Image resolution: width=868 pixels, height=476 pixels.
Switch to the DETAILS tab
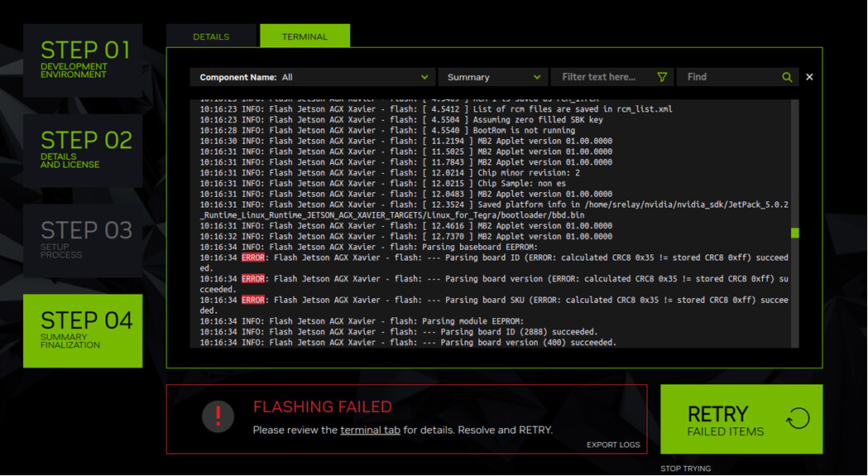[211, 36]
